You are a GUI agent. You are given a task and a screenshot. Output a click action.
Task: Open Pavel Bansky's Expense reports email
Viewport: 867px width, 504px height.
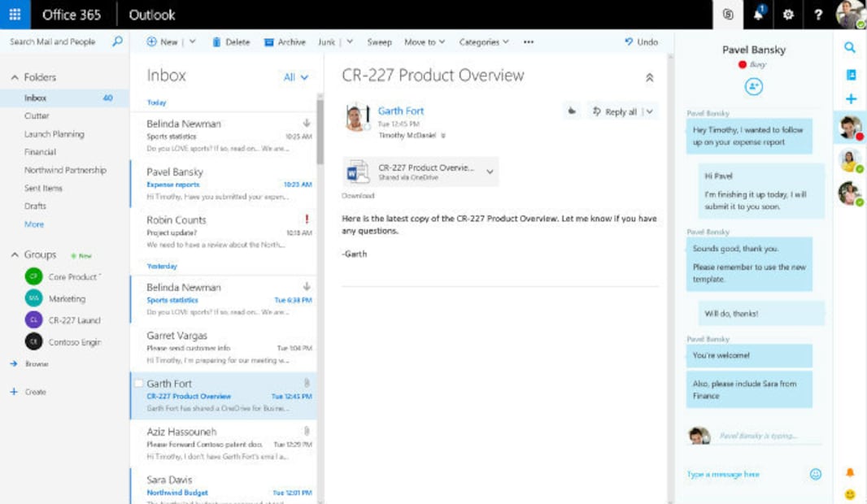[224, 184]
